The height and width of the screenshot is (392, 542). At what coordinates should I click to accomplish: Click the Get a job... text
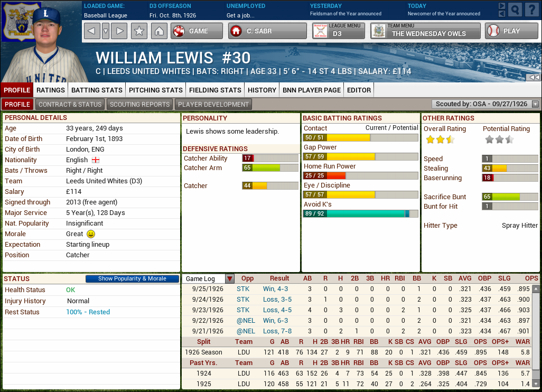coord(240,15)
